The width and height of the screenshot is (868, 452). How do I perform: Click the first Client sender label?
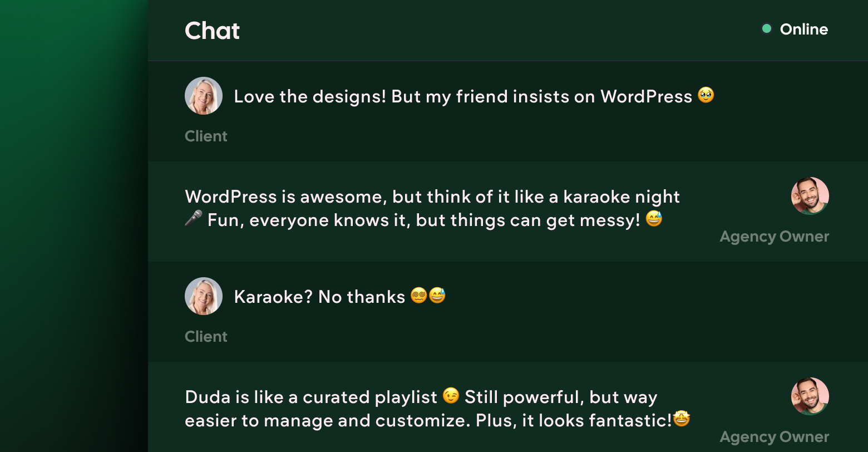[206, 136]
